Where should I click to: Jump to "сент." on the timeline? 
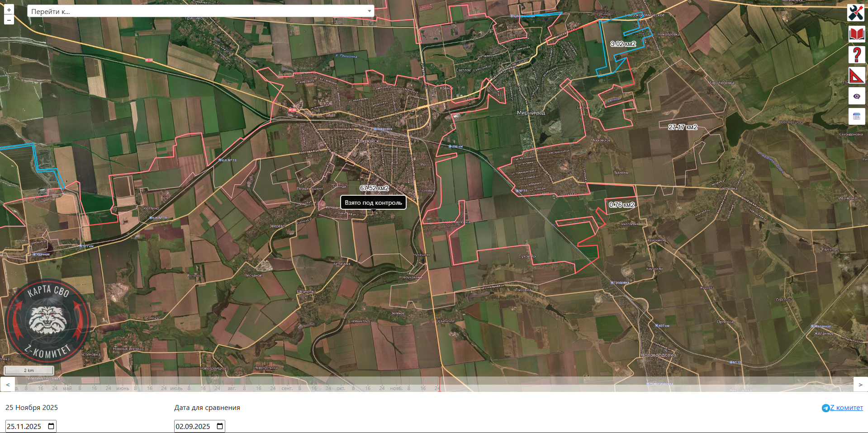(287, 388)
